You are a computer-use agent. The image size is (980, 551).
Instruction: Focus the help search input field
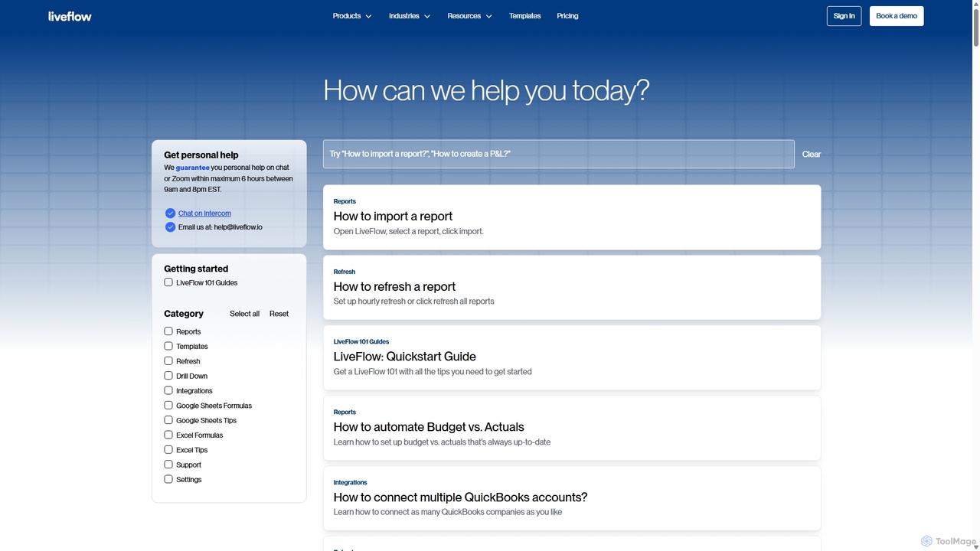pos(559,154)
